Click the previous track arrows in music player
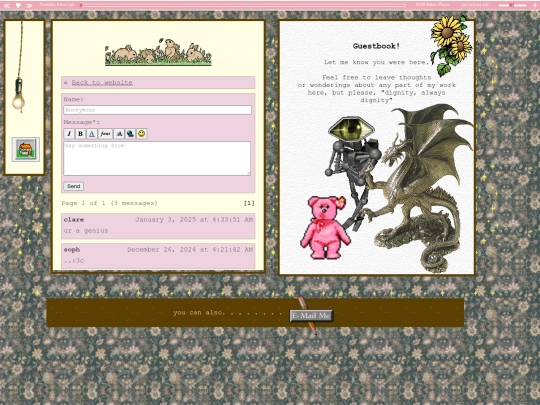The width and height of the screenshot is (540, 405). [x=7, y=5]
